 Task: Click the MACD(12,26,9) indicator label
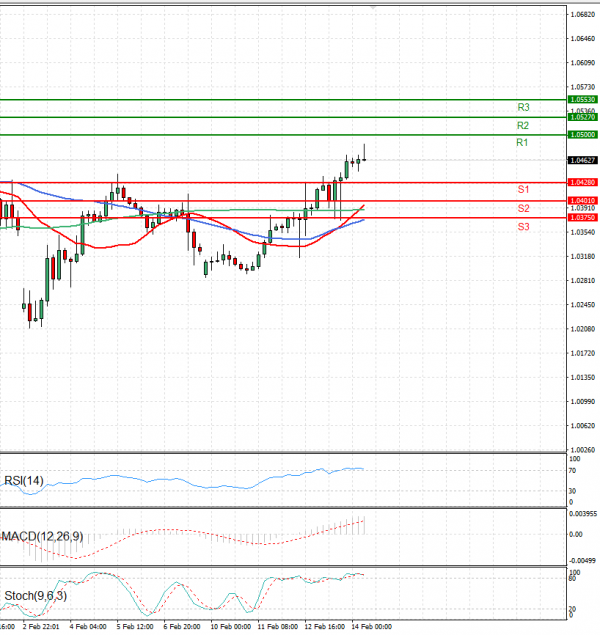(43, 537)
